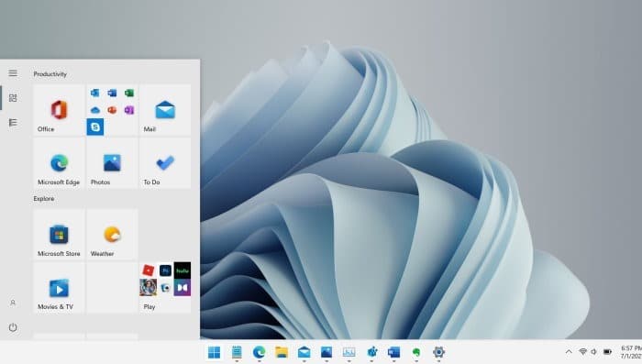Launch Microsoft Edge tile
Image resolution: width=642 pixels, height=364 pixels.
click(59, 163)
